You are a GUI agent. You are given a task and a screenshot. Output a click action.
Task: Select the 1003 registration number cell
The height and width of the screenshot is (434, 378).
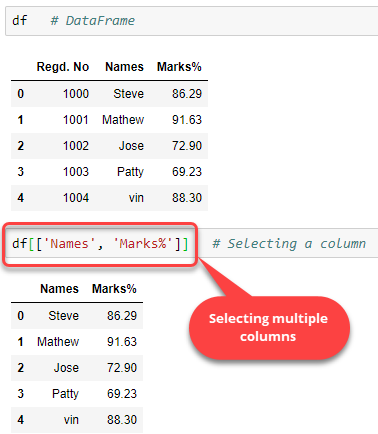tap(76, 172)
